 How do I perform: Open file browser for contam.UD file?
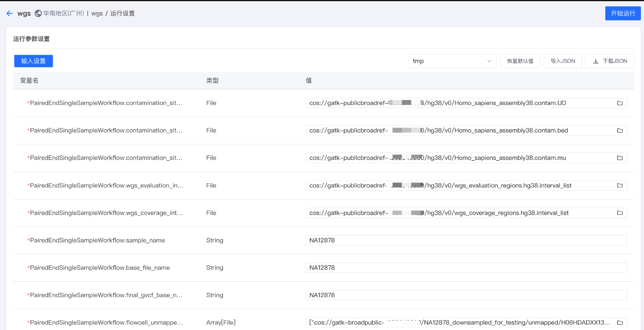(620, 103)
